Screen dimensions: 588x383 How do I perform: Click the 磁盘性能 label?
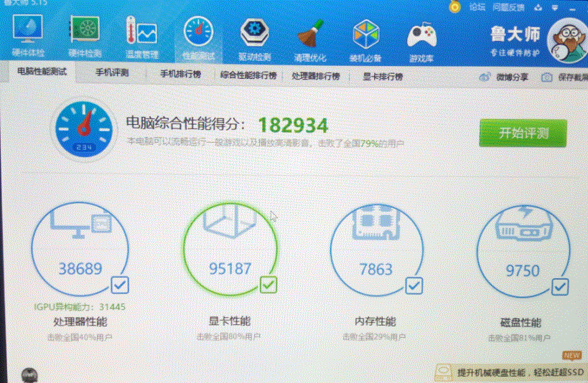(x=521, y=322)
